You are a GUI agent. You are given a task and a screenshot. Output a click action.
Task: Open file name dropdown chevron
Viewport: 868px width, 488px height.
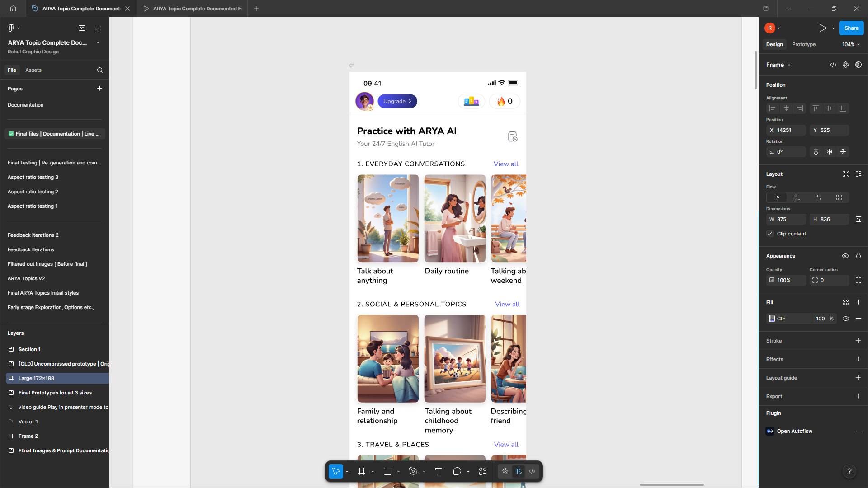(x=98, y=42)
